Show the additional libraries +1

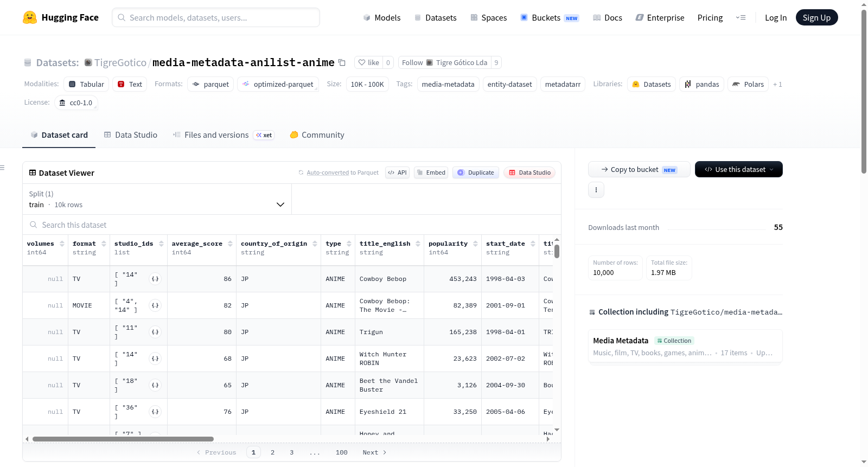tap(777, 84)
